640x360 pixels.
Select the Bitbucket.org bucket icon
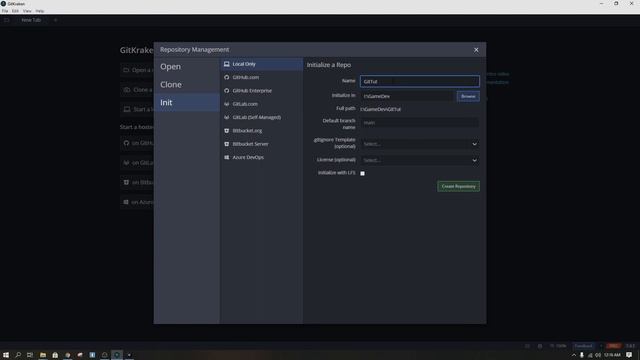point(227,131)
